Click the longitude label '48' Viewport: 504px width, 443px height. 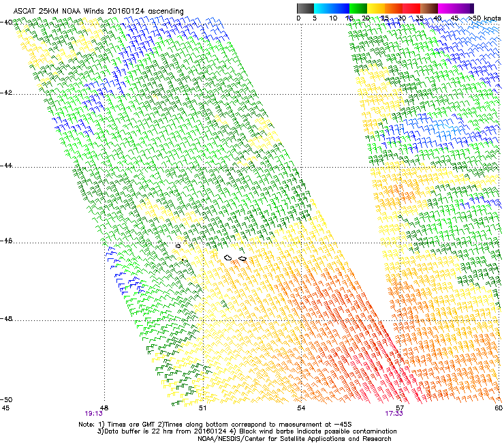(104, 408)
